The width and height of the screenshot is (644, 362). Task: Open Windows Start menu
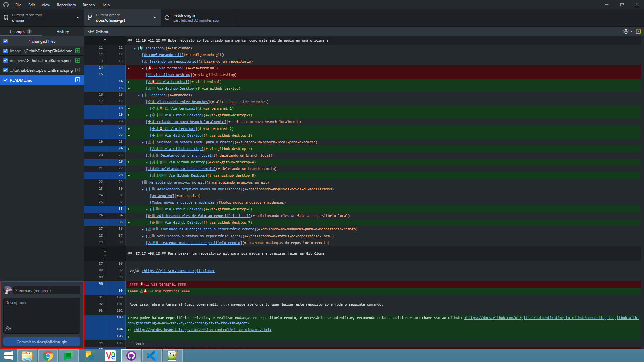click(8, 355)
